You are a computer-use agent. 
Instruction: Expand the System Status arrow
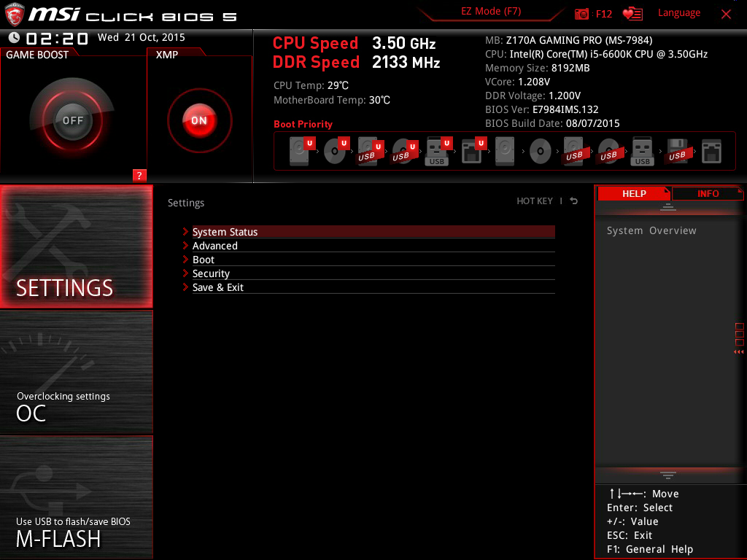(x=186, y=231)
